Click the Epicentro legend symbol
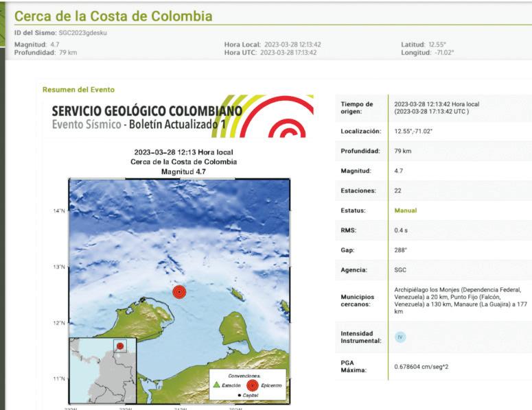This screenshot has width=532, height=410. click(253, 385)
